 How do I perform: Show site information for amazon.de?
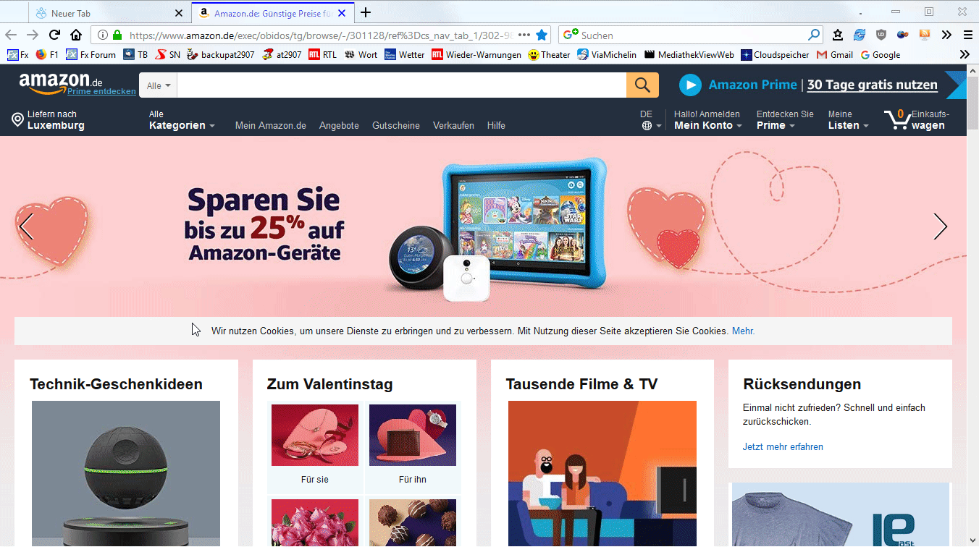[103, 35]
